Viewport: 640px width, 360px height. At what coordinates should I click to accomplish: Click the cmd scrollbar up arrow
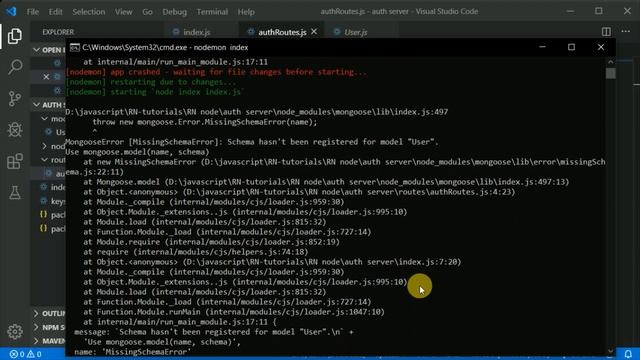click(x=611, y=62)
